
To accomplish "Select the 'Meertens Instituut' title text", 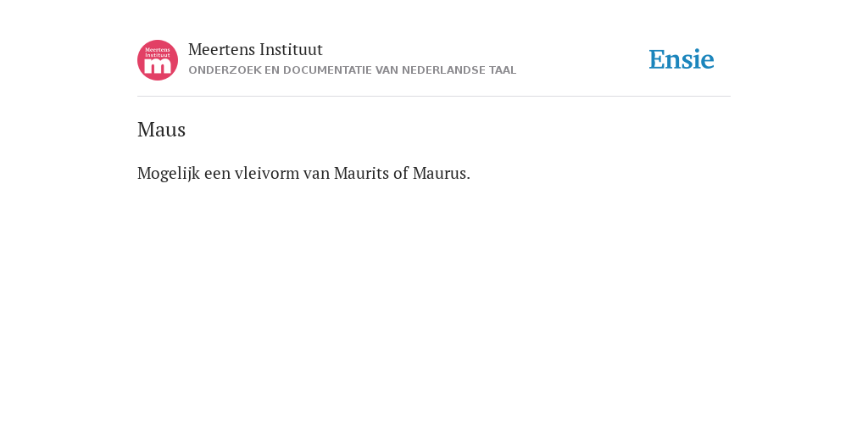I will pos(255,50).
